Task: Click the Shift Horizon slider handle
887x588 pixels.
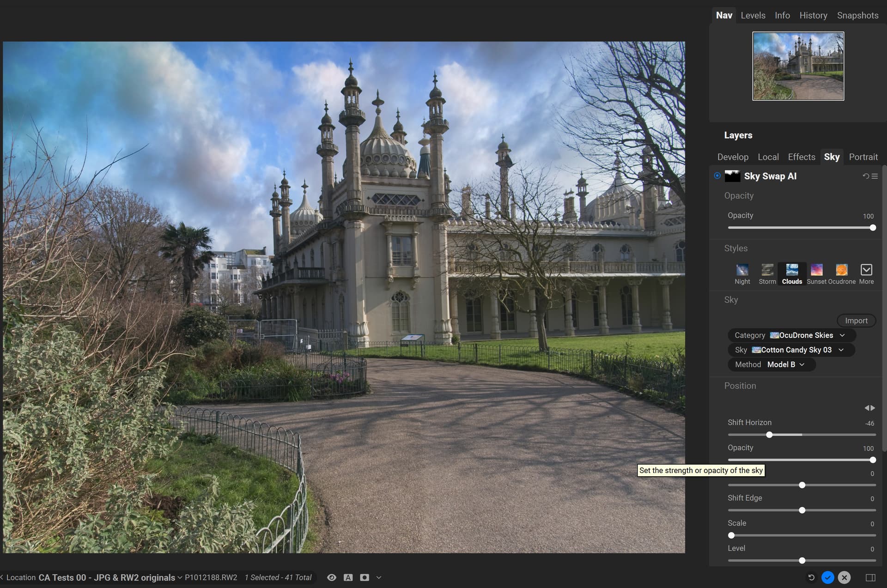Action: [x=769, y=435]
